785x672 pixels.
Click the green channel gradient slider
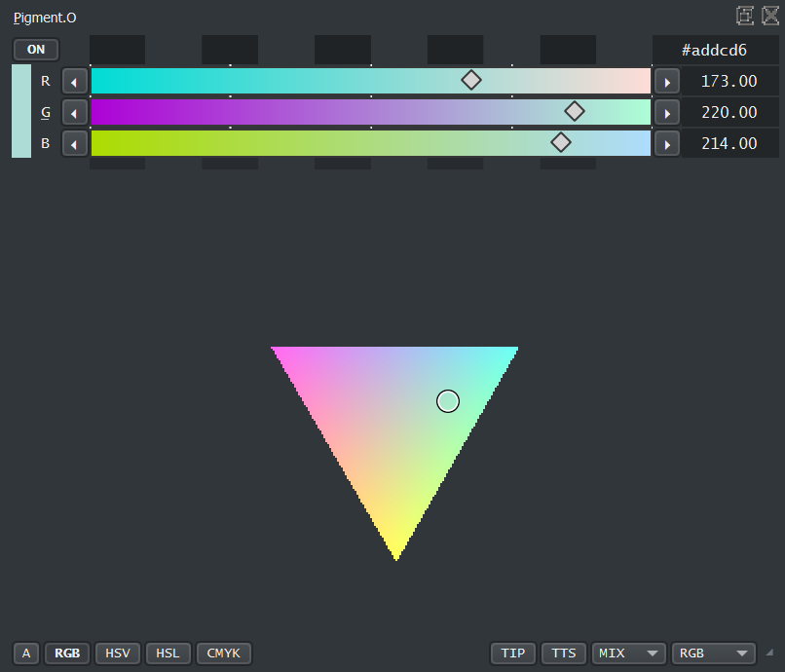click(370, 112)
